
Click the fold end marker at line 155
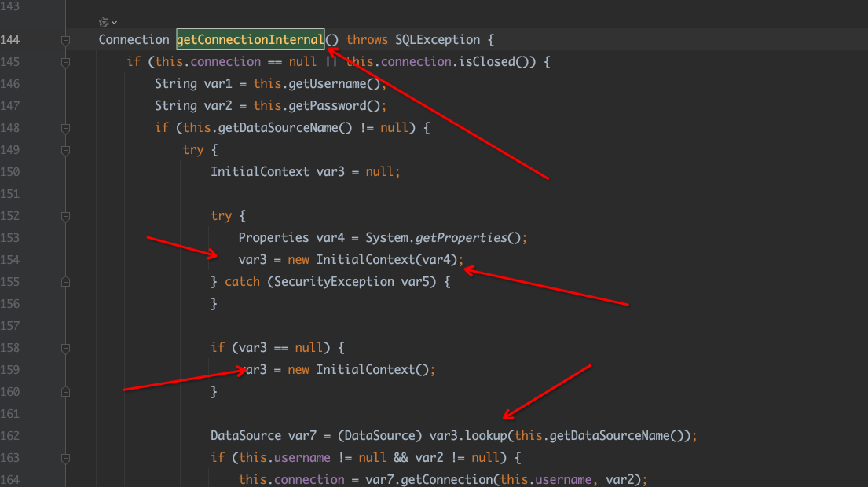[x=66, y=281]
